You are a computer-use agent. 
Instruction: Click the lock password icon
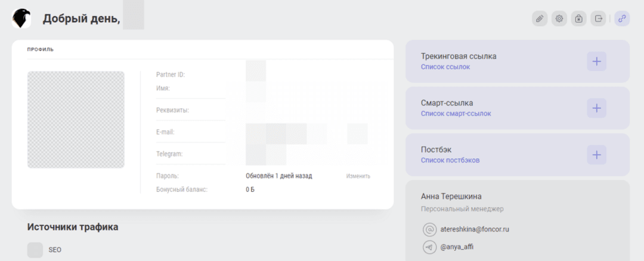(x=578, y=19)
